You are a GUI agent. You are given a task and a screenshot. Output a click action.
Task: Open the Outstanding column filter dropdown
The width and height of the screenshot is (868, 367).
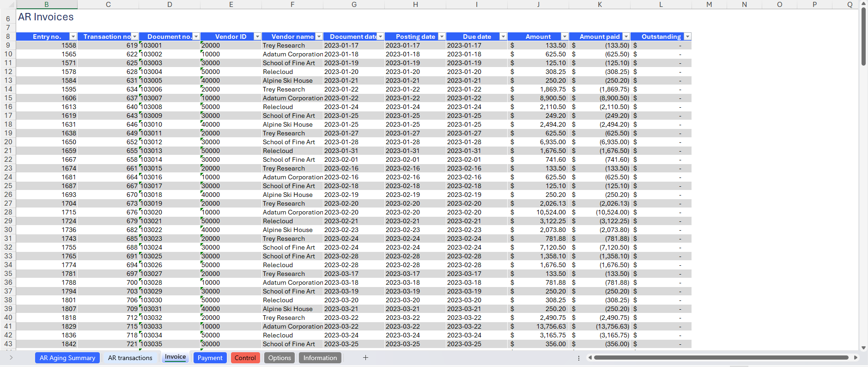click(x=687, y=37)
